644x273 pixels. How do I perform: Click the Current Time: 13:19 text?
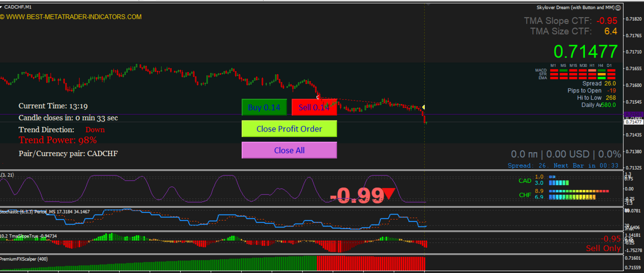[53, 106]
